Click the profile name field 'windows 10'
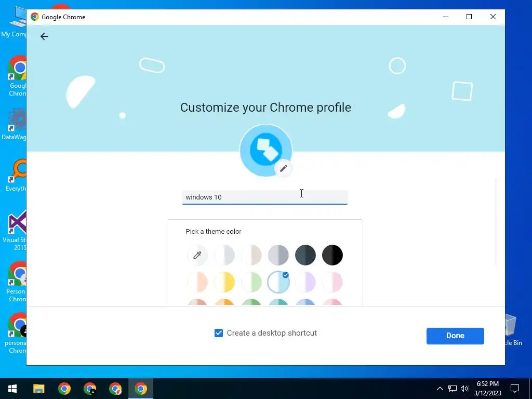 (264, 197)
